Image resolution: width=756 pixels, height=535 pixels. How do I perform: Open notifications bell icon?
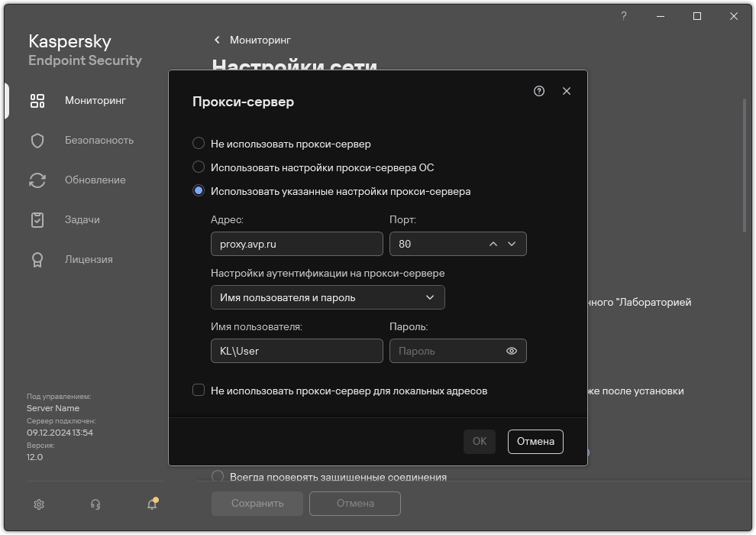(152, 504)
